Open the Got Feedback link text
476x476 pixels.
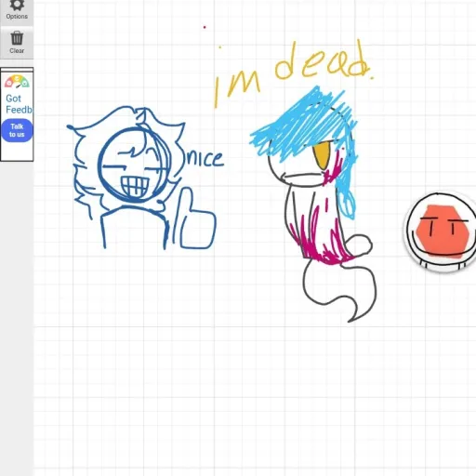[19, 104]
